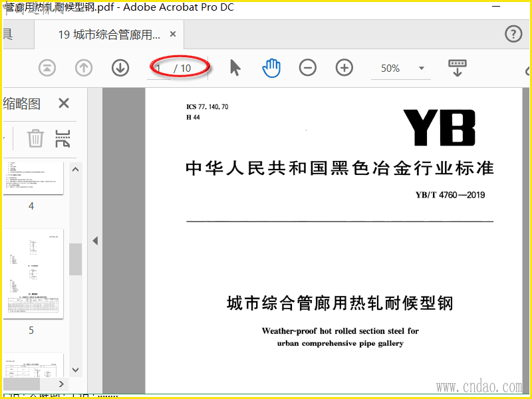Select page 5 thumbnail
The height and width of the screenshot is (399, 532).
click(33, 274)
